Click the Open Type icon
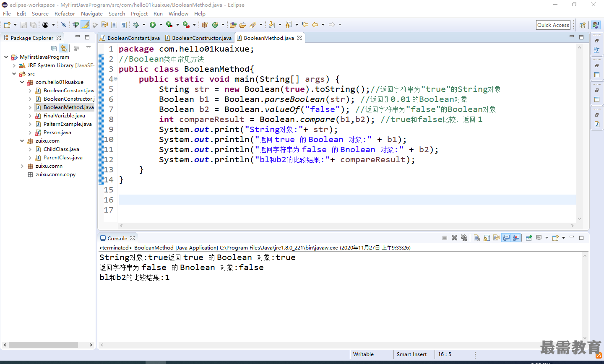Viewport: 604px width, 364px height. [233, 25]
